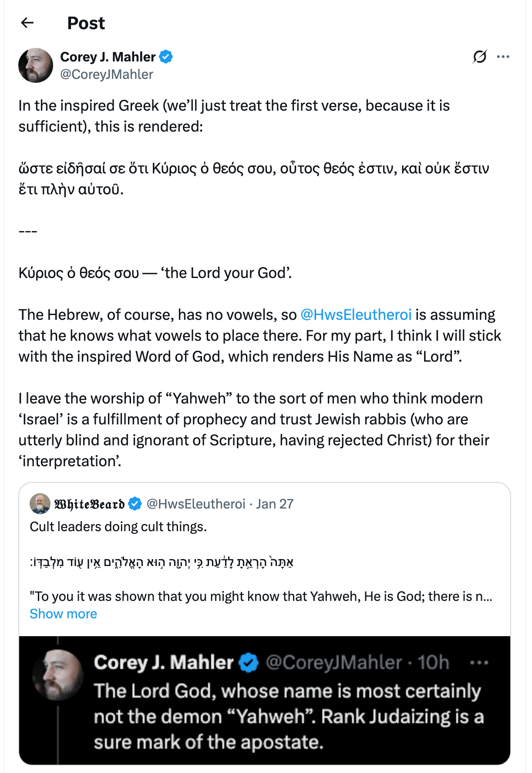This screenshot has height=773, width=532.
Task: Open the @HwsEleutheroi mention in the post text
Action: pyautogui.click(x=355, y=313)
